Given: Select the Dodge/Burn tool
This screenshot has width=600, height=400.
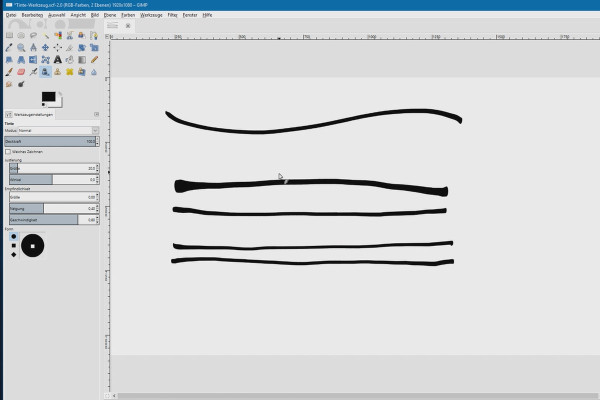Looking at the screenshot, I should pos(21,84).
